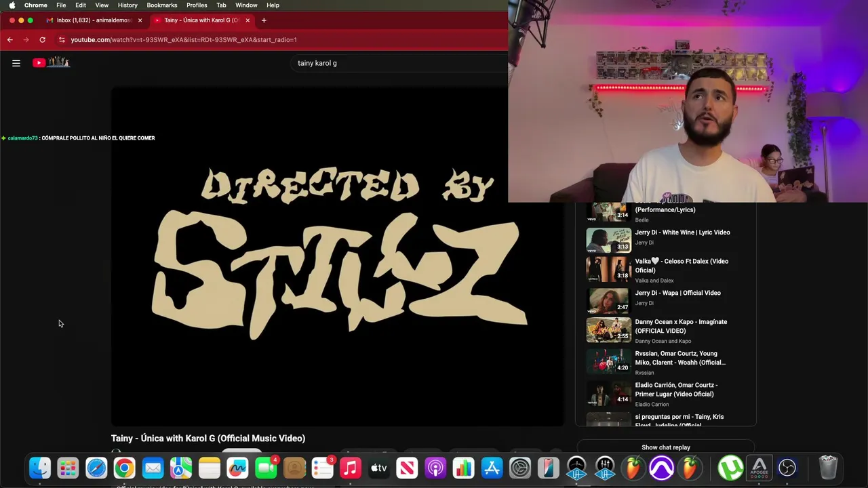Viewport: 868px width, 488px height.
Task: Open the Apple TV app
Action: coord(379,468)
